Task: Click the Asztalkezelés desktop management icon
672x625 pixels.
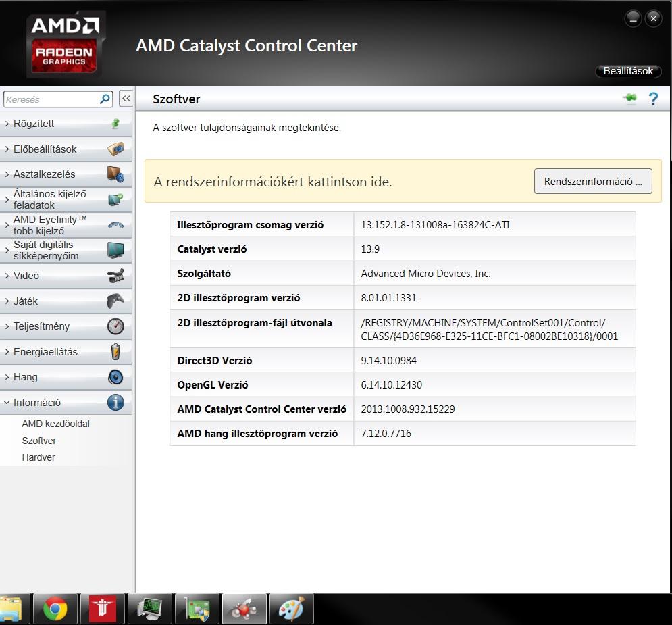Action: click(x=115, y=174)
